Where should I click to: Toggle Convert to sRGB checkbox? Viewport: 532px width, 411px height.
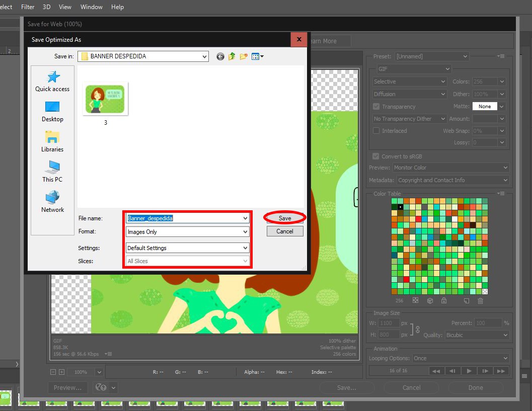[375, 156]
